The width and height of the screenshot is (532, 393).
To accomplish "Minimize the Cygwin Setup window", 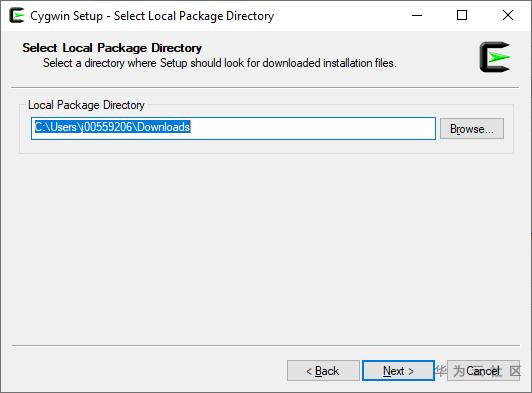I will [x=417, y=15].
